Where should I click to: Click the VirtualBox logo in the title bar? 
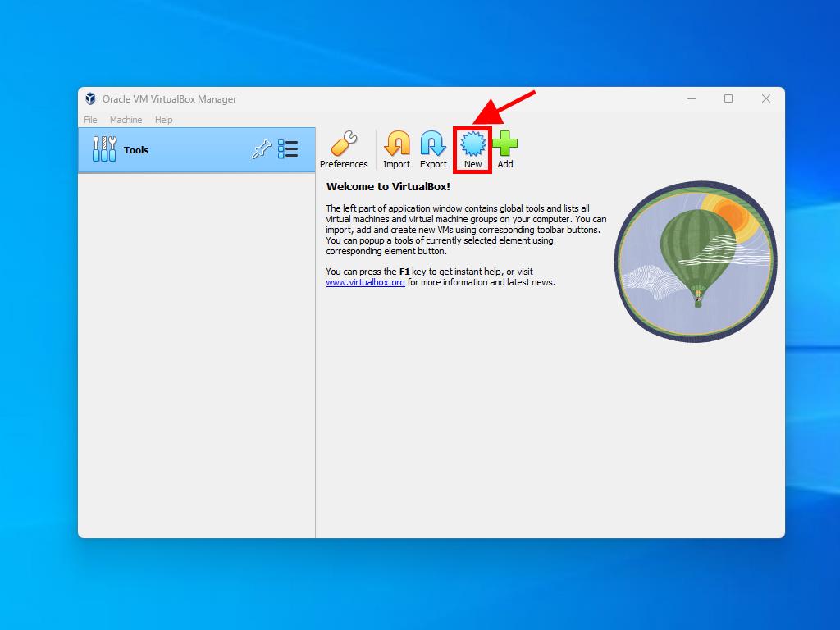[90, 98]
